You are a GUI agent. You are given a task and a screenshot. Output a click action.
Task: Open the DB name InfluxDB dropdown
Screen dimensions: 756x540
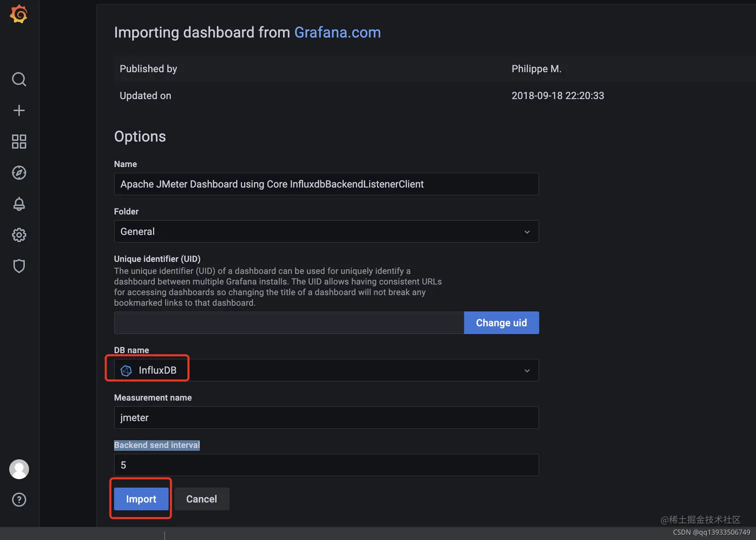pyautogui.click(x=326, y=370)
